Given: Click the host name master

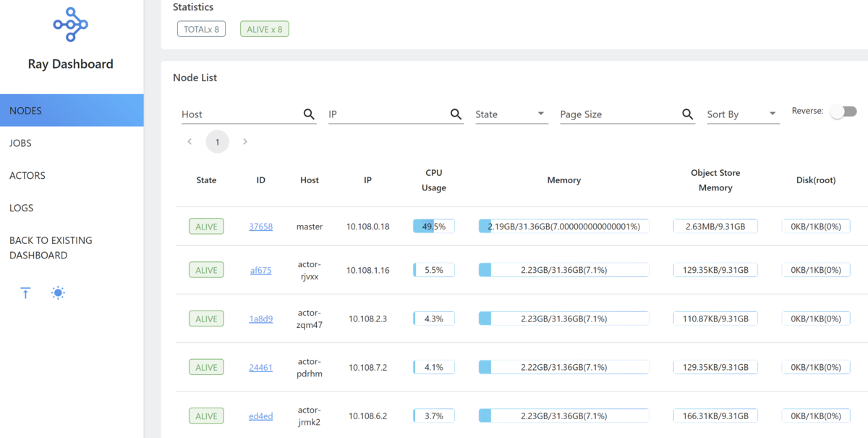Looking at the screenshot, I should [310, 227].
